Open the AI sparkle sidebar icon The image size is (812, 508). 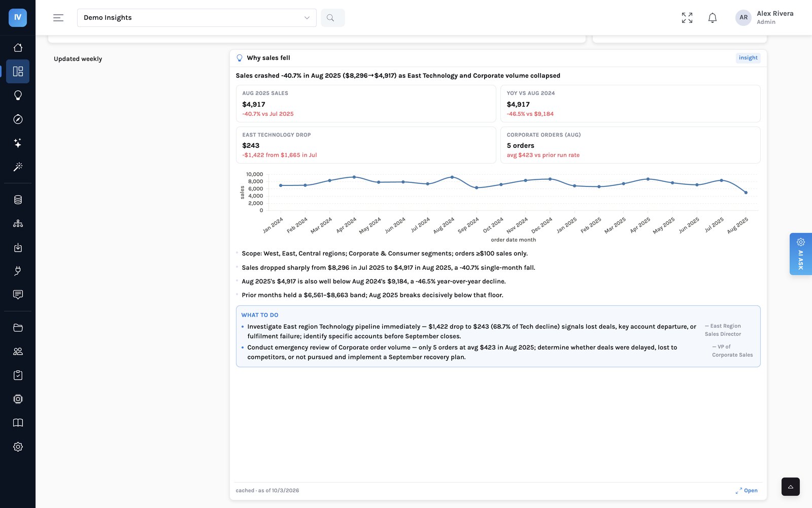click(x=18, y=143)
